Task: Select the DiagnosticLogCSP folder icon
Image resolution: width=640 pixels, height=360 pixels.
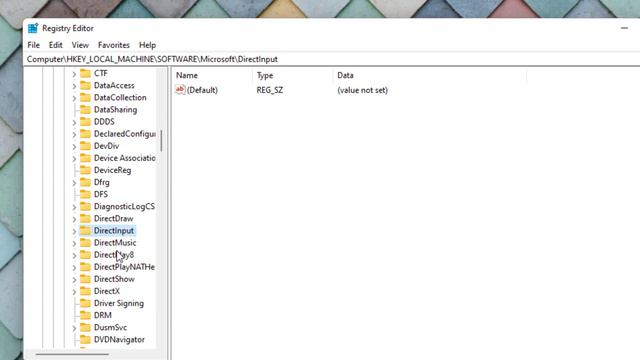Action: click(85, 206)
